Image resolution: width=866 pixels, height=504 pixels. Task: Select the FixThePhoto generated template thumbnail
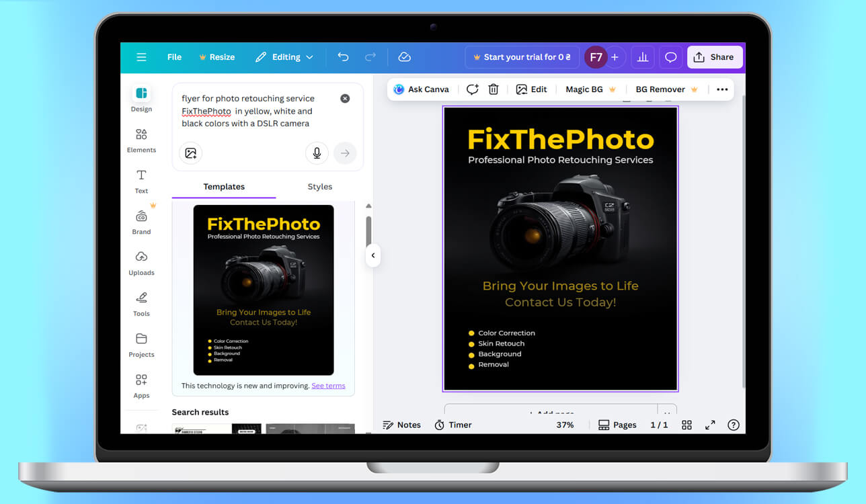[264, 290]
